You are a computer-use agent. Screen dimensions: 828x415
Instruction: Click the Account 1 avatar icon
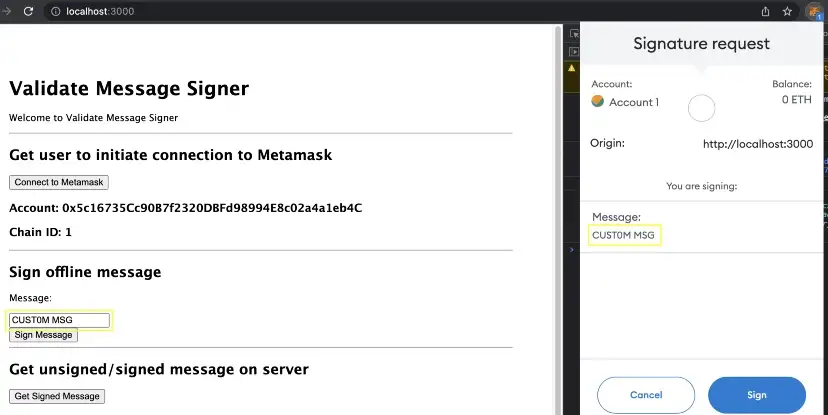coord(598,102)
